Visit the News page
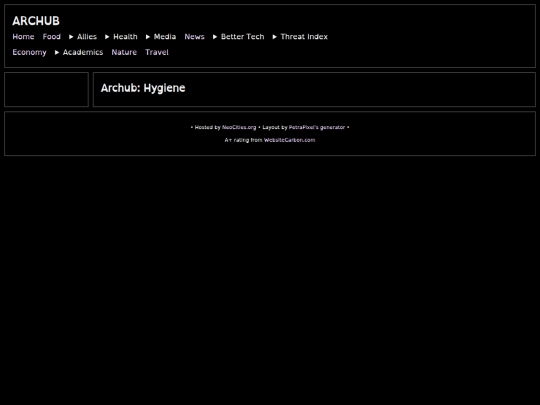Viewport: 540px width, 405px height. [x=194, y=37]
